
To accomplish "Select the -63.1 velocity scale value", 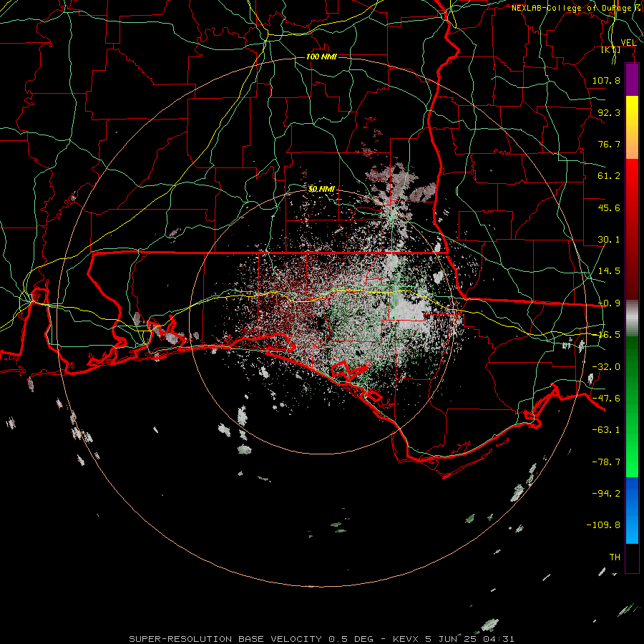I will point(606,430).
